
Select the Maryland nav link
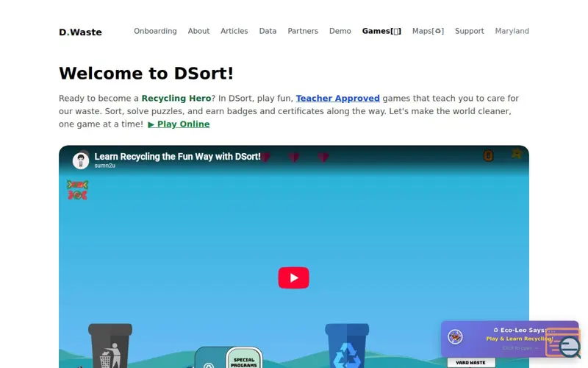point(512,31)
